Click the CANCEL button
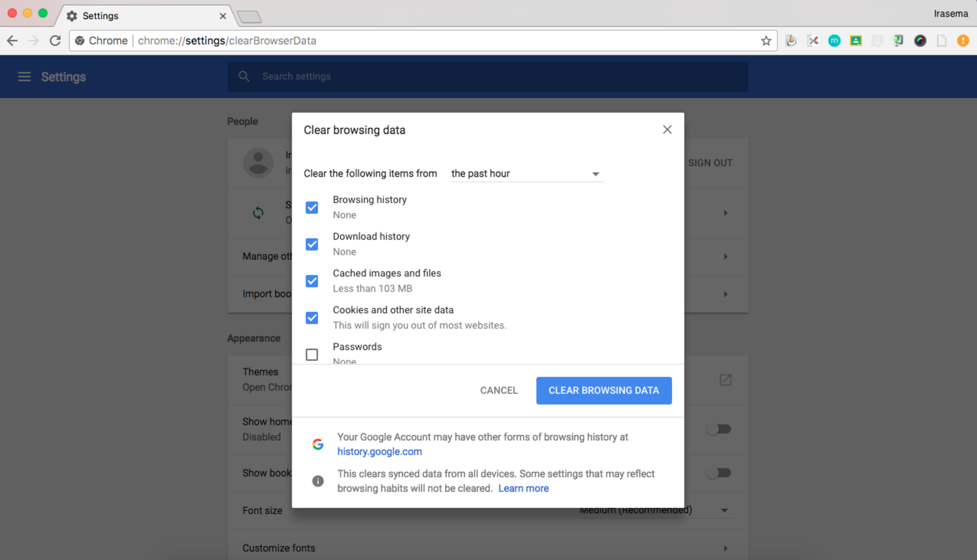 tap(499, 391)
